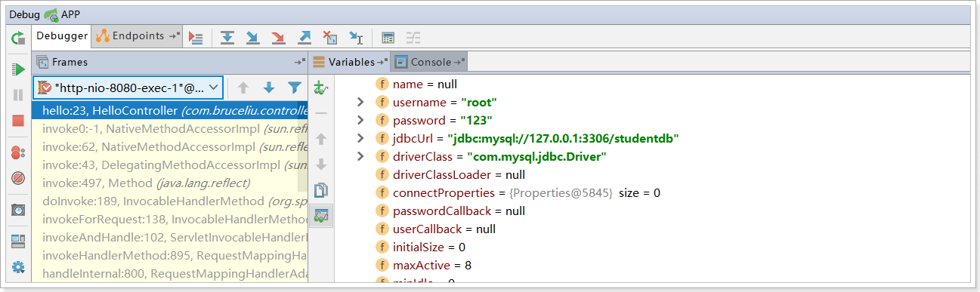Select frame invokeHandlerMethod:895
Image resolution: width=980 pixels, height=292 pixels.
(x=170, y=256)
